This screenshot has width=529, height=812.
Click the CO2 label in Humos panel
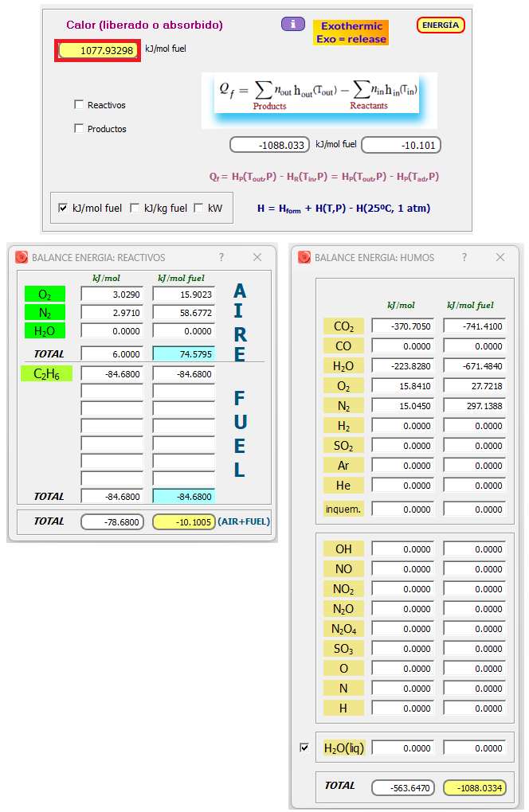click(343, 326)
